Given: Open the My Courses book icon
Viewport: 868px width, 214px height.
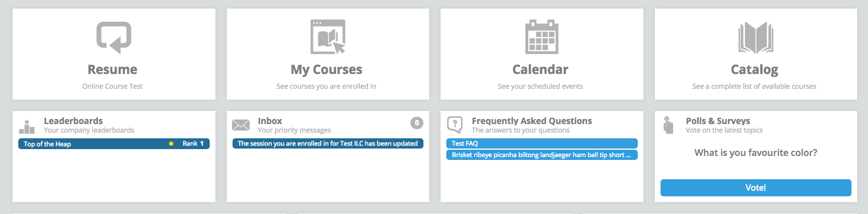Looking at the screenshot, I should click(328, 37).
